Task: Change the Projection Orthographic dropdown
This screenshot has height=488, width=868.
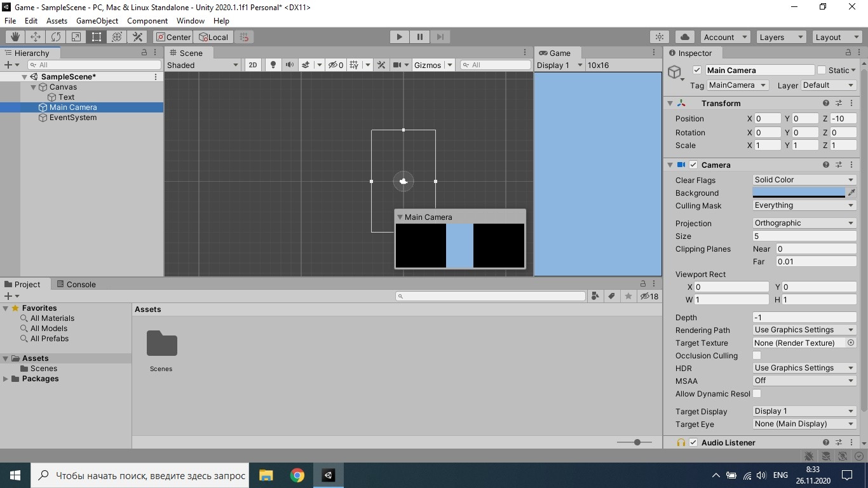Action: [804, 223]
